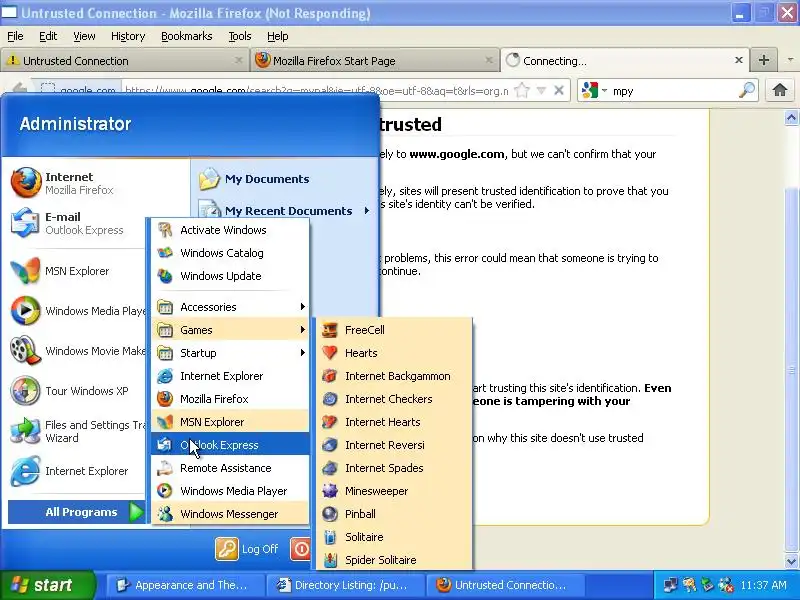Viewport: 800px width, 600px height.
Task: Switch to Untrusted Connection taskbar button
Action: 505,585
